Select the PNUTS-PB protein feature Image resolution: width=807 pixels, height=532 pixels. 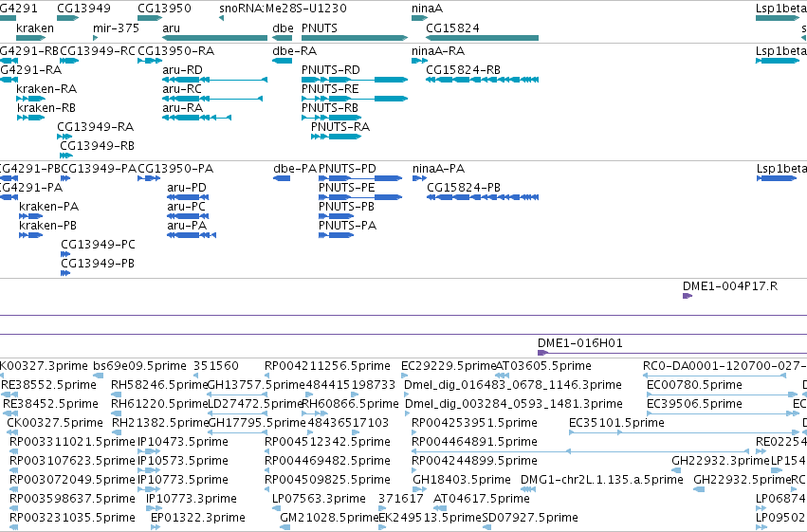tap(336, 216)
